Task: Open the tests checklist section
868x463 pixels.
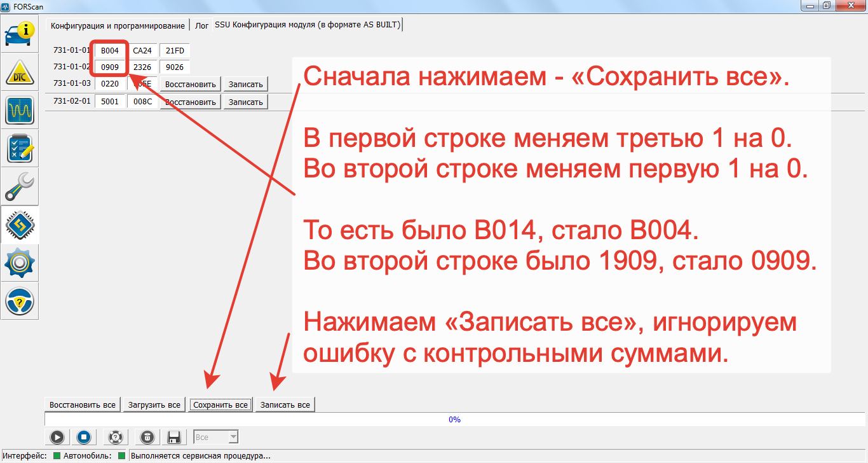Action: [x=20, y=149]
